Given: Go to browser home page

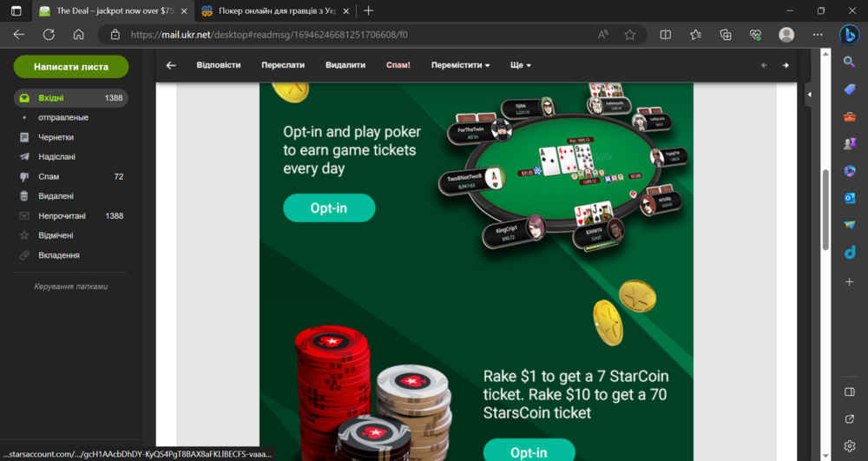Looking at the screenshot, I should click(79, 35).
